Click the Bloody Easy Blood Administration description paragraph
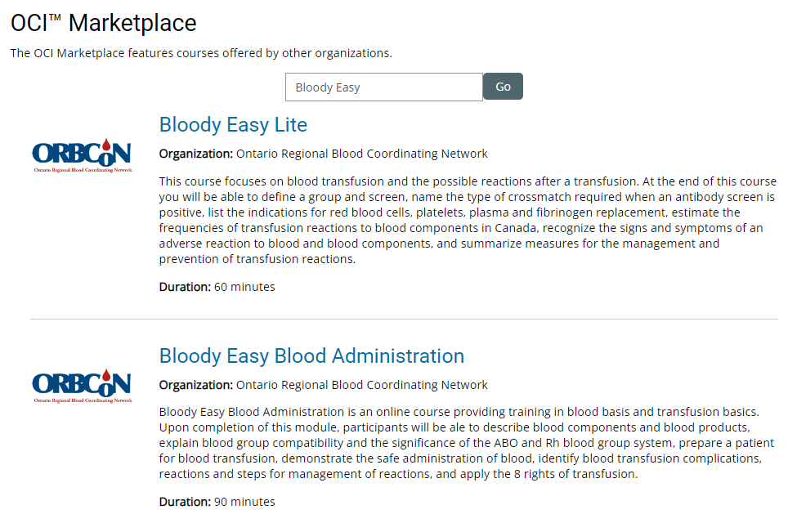This screenshot has height=532, width=788. [x=460, y=443]
